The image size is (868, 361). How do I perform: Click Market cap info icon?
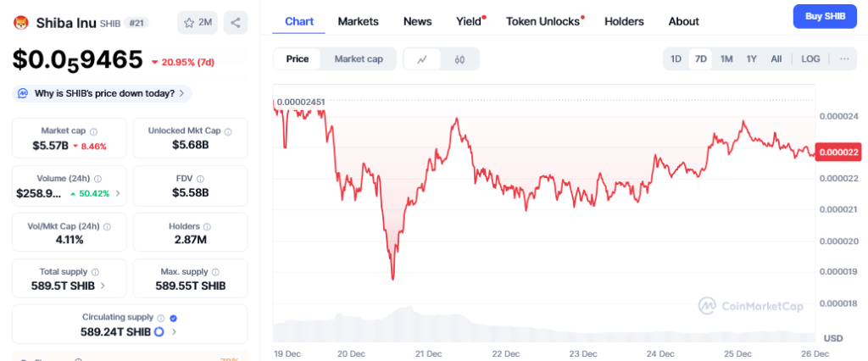pos(93,131)
